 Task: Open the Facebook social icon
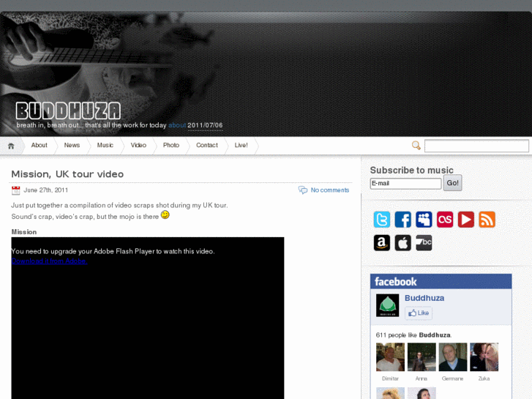pos(402,220)
